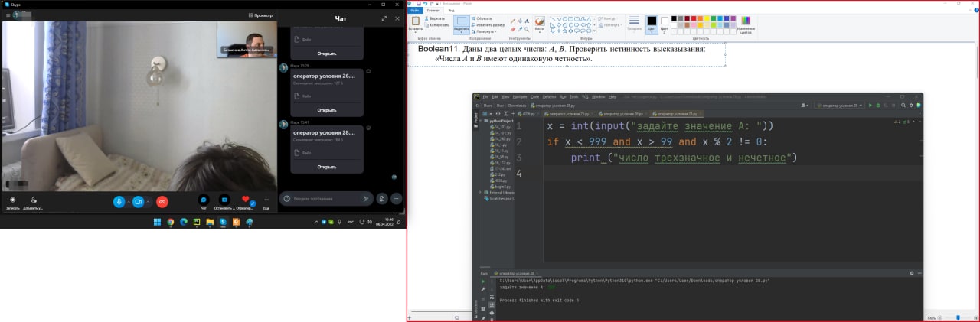End the Skype call with the red button
980x322 pixels.
162,202
